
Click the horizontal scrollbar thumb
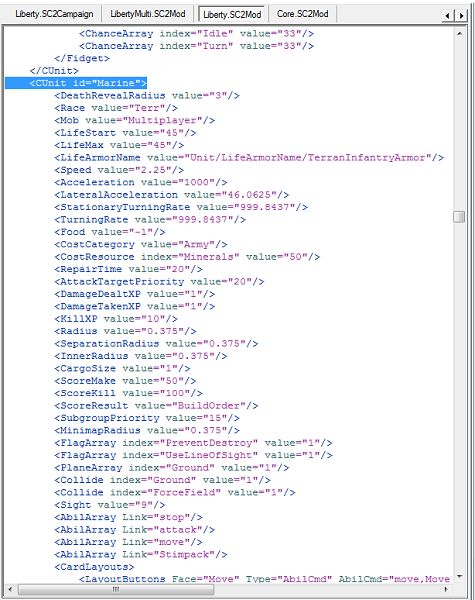116,589
